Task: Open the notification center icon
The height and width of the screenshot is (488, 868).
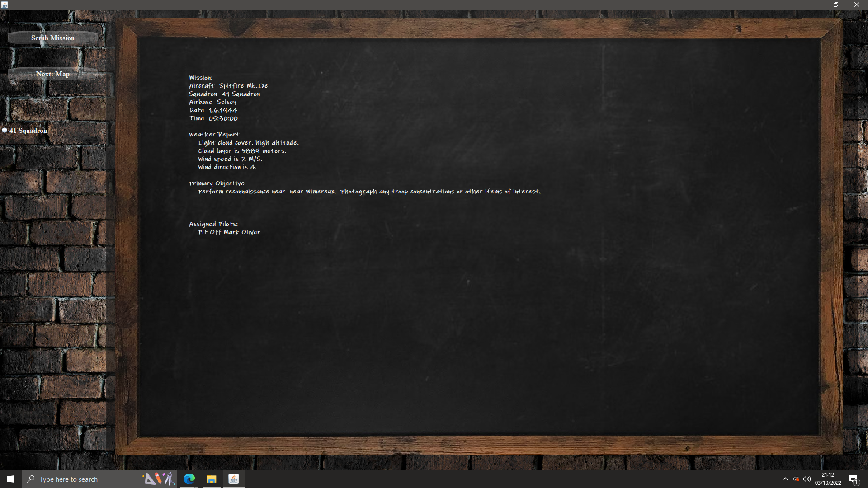Action: pos(854,479)
